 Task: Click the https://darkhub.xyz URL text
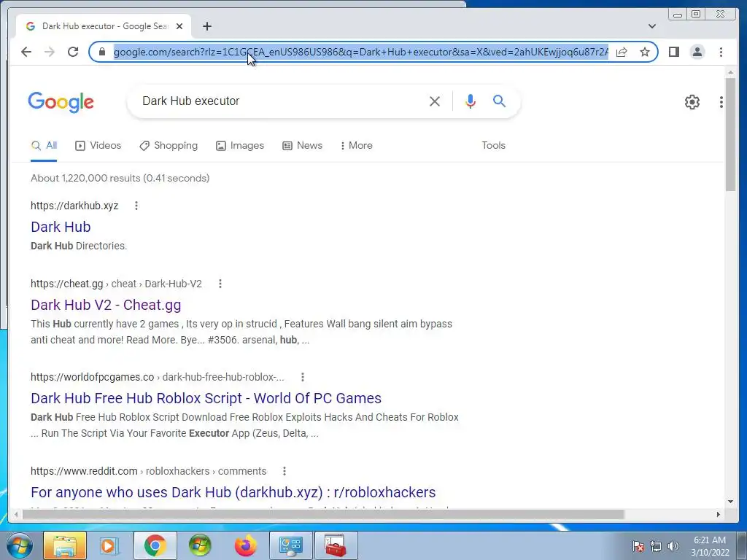click(x=74, y=206)
